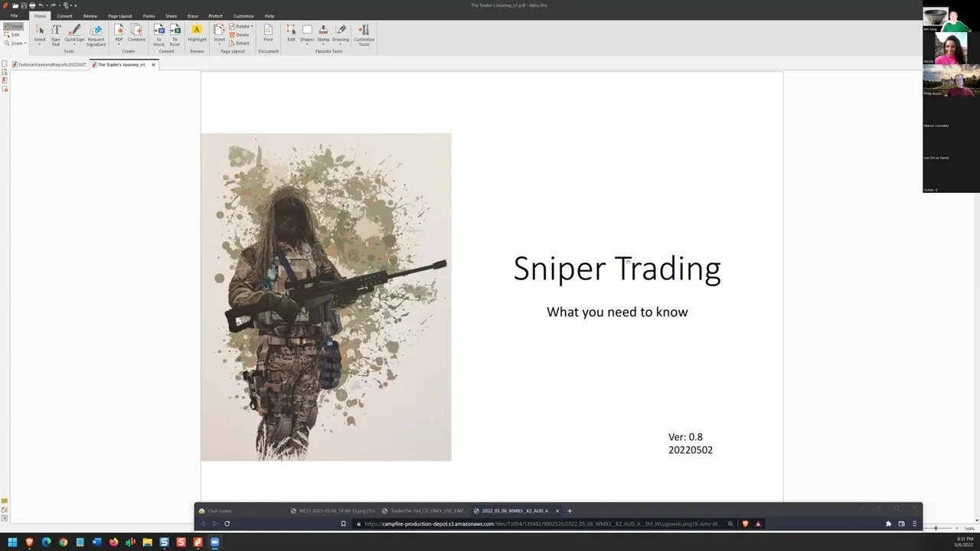980x551 pixels.
Task: Click the Request Signature icon
Action: click(96, 30)
